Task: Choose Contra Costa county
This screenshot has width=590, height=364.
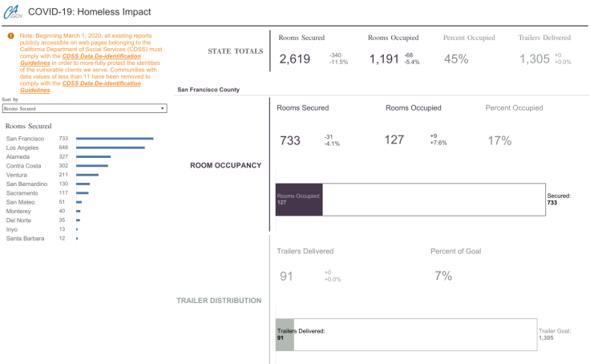Action: point(25,165)
